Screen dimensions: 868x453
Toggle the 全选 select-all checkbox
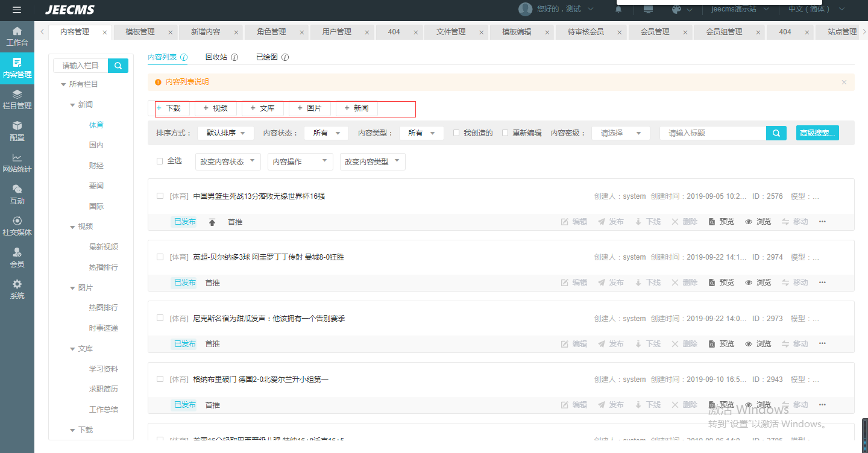click(160, 161)
